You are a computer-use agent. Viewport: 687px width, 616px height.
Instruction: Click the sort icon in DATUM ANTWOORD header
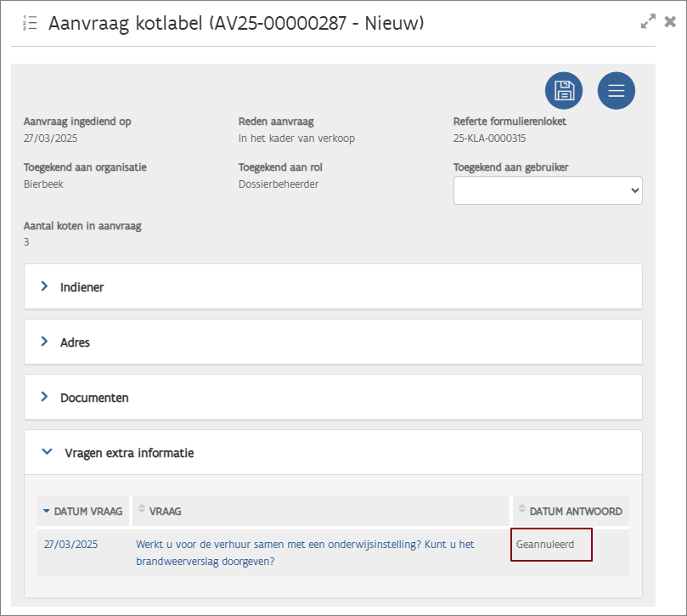(522, 509)
